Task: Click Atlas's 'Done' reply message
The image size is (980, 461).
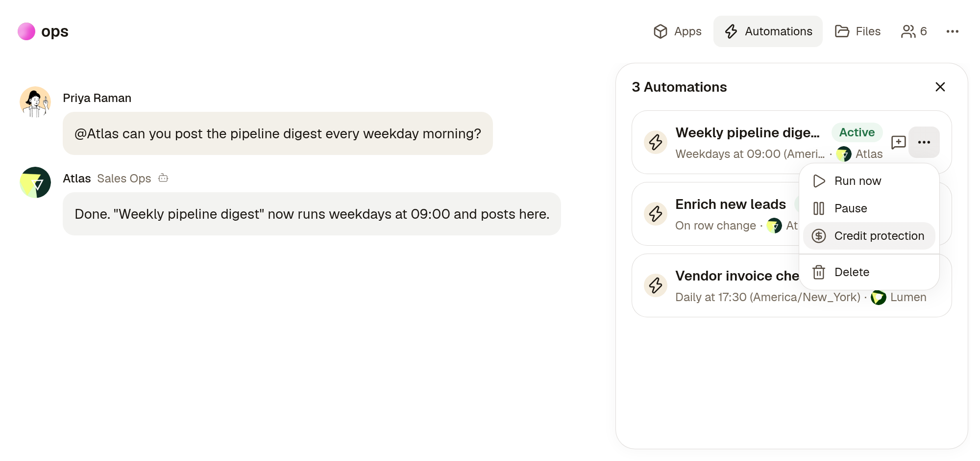Action: tap(312, 214)
